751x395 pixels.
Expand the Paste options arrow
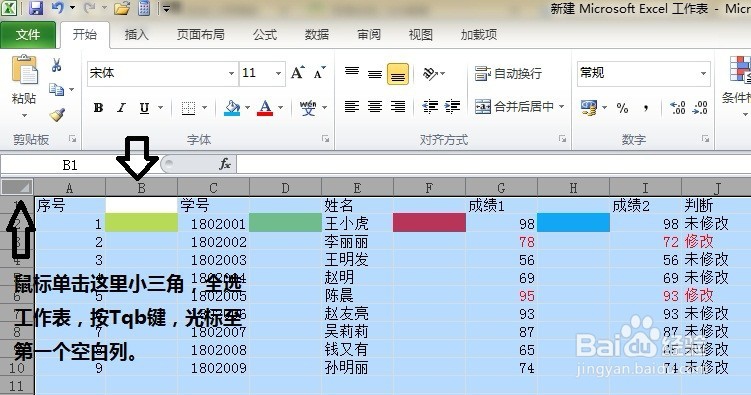(24, 115)
